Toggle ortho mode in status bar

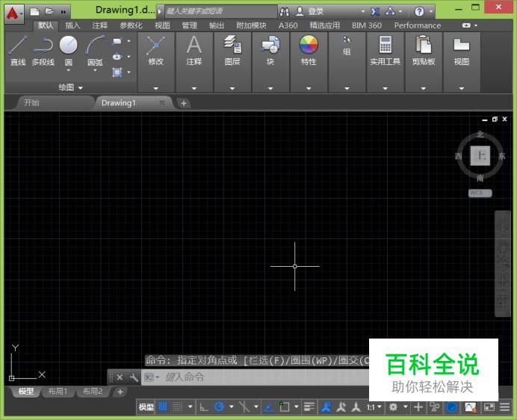point(204,407)
